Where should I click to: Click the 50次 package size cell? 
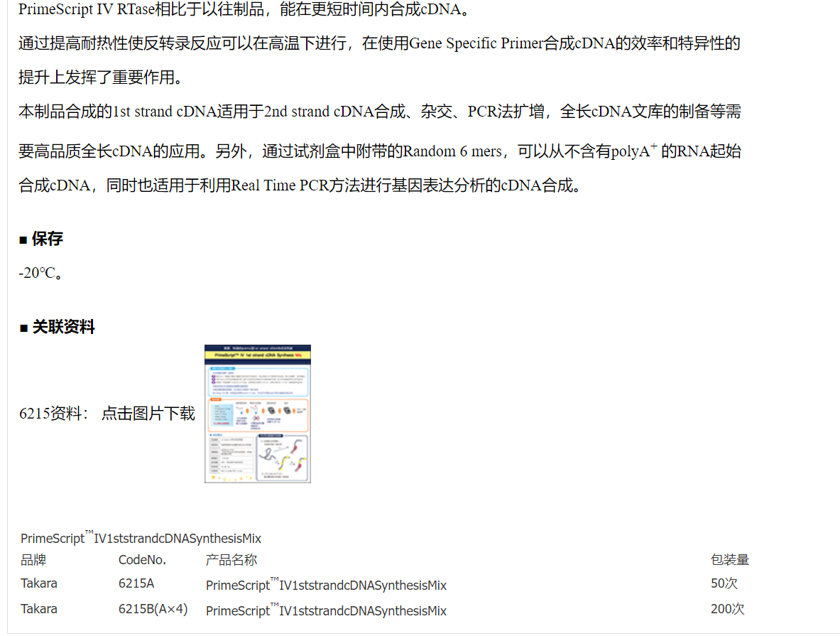click(x=724, y=583)
